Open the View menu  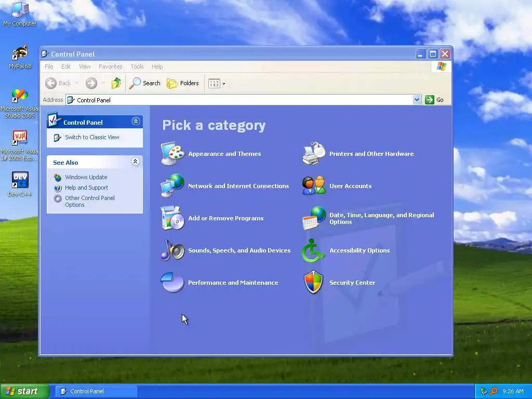tap(85, 66)
